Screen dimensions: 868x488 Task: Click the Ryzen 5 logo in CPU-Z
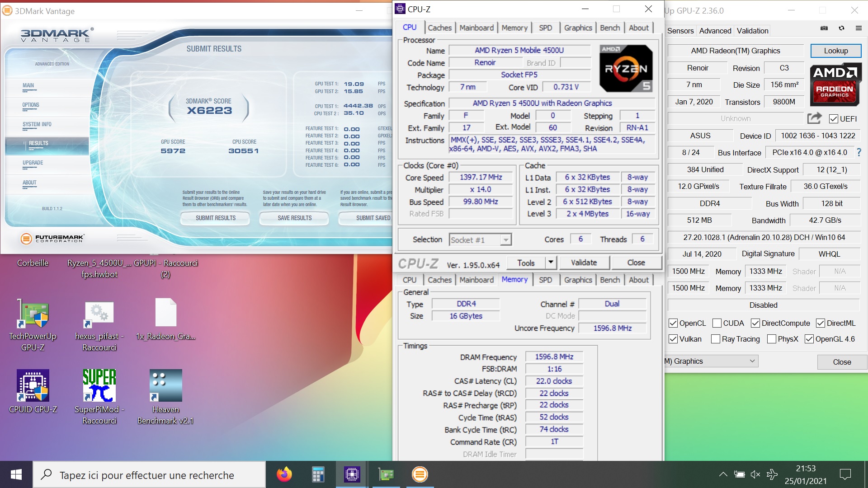pyautogui.click(x=626, y=68)
